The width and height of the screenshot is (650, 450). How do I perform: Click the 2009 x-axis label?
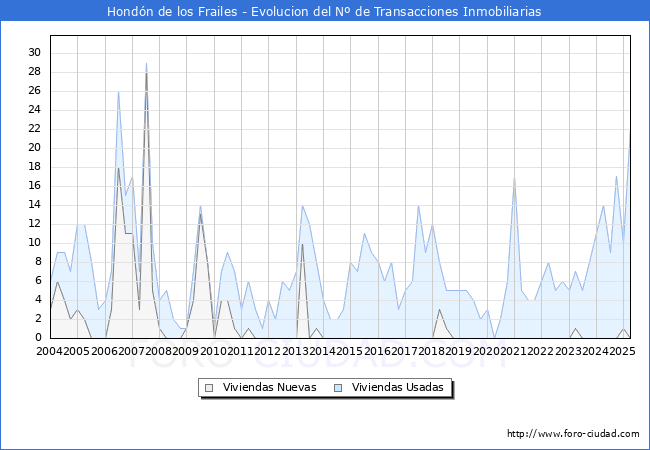coord(186,351)
